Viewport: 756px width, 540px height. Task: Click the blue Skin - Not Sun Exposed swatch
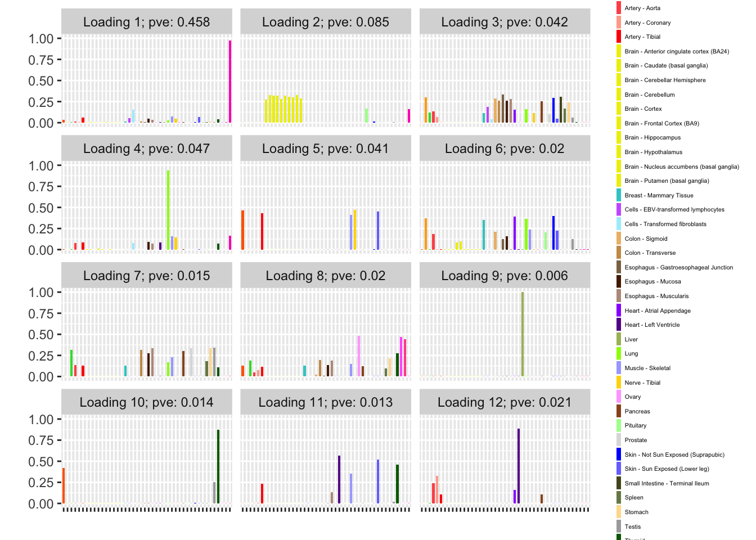(x=619, y=454)
